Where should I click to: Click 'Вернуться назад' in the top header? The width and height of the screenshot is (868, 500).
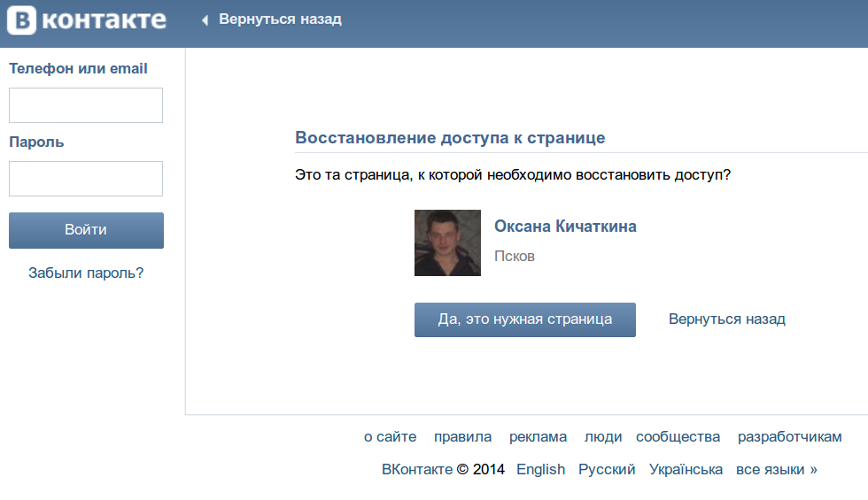pyautogui.click(x=280, y=19)
